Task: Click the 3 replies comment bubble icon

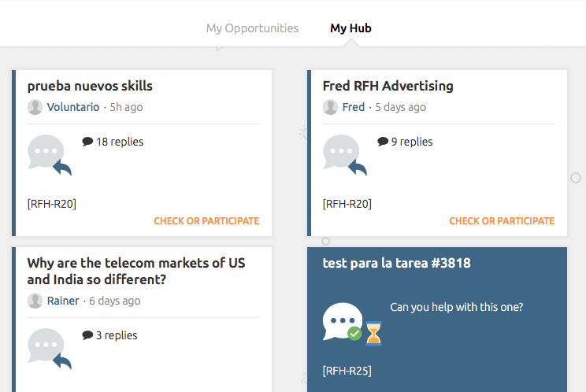Action: [87, 335]
